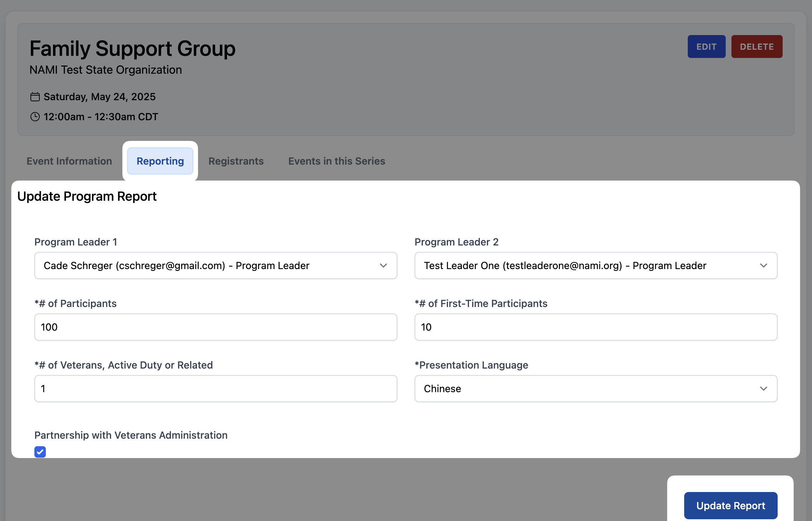Select the Reporting tab

point(160,161)
